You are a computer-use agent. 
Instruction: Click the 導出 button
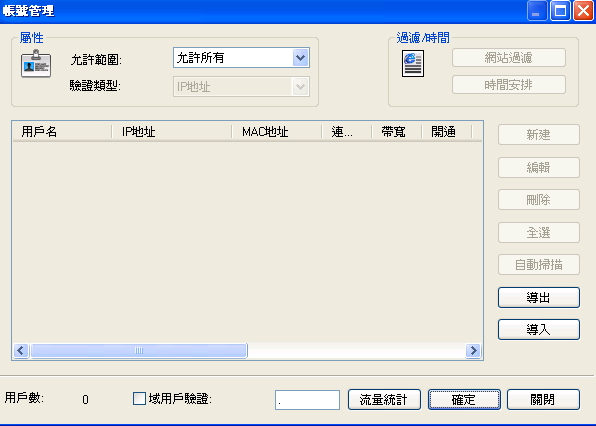(539, 298)
